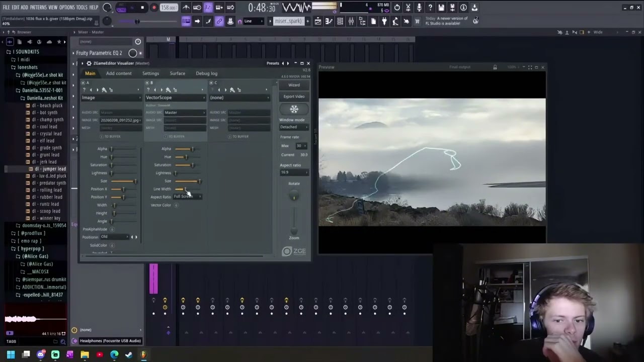The image size is (644, 362).
Task: Toggle PreAlphaMode option in layer A
Action: (112, 229)
